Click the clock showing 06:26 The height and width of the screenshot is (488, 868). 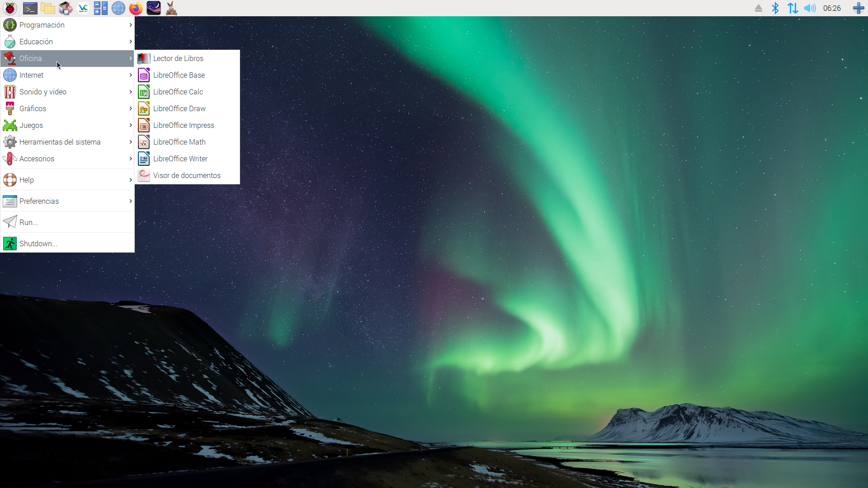[x=832, y=8]
